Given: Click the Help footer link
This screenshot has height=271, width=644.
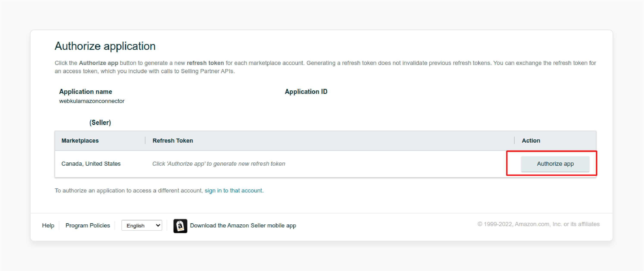Looking at the screenshot, I should pos(48,225).
